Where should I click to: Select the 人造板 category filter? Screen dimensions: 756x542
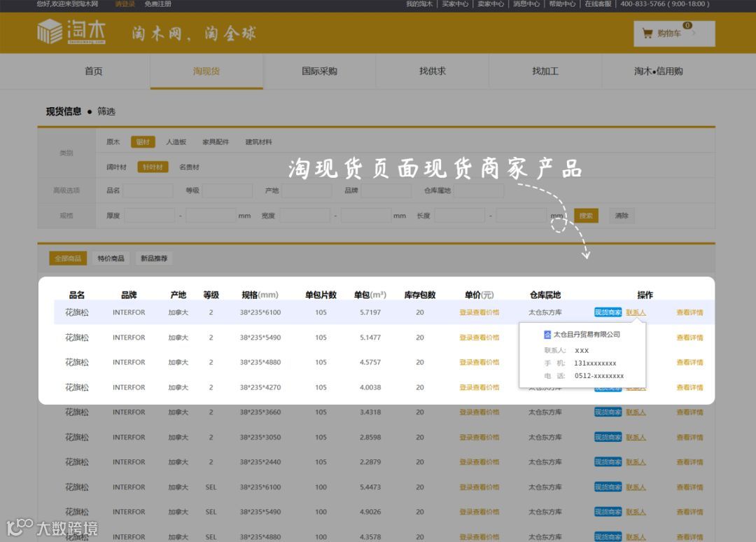[x=176, y=141]
